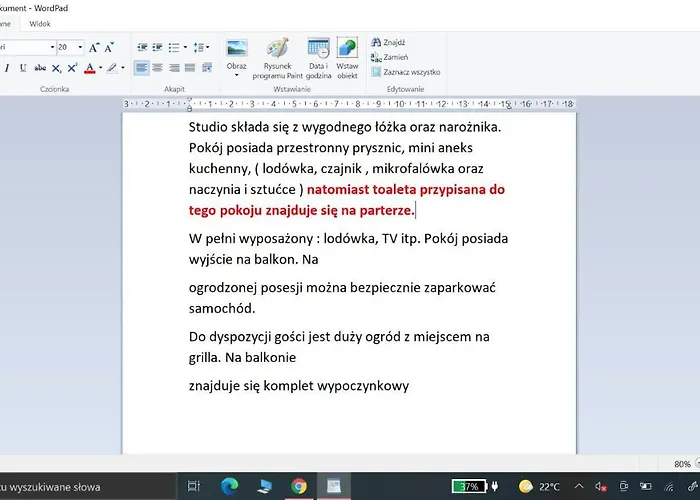Viewport: 700px width, 500px height.
Task: Align text to the right
Action: [174, 68]
